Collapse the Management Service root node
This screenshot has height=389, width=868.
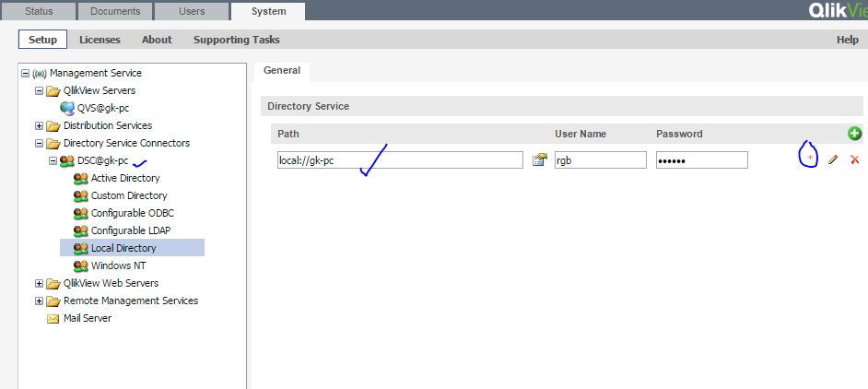tap(25, 73)
